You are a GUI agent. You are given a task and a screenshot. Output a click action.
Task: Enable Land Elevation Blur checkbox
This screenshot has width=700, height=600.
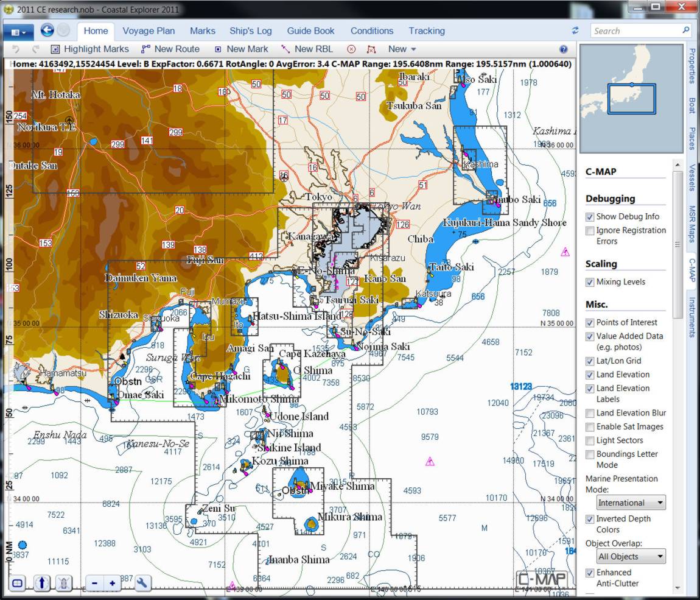point(590,413)
